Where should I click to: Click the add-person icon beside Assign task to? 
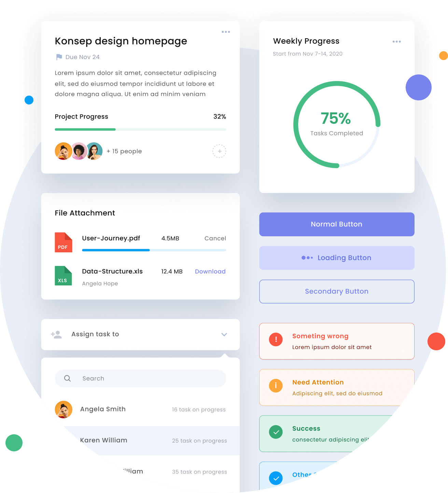(x=56, y=335)
